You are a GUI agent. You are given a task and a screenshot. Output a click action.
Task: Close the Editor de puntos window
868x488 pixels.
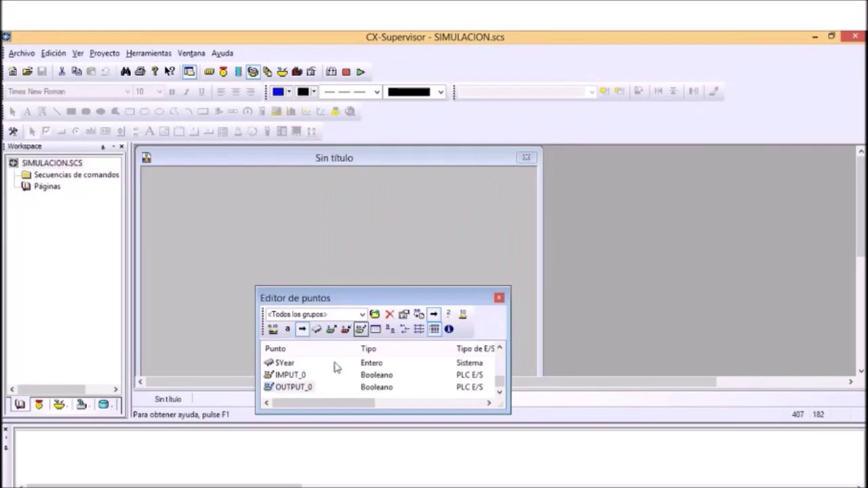point(499,298)
